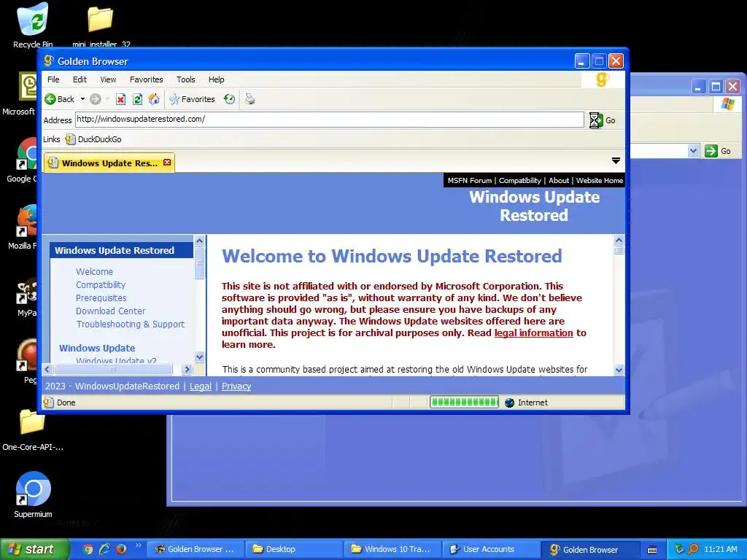The height and width of the screenshot is (560, 747).
Task: Open the Favorites menu
Action: click(x=146, y=79)
